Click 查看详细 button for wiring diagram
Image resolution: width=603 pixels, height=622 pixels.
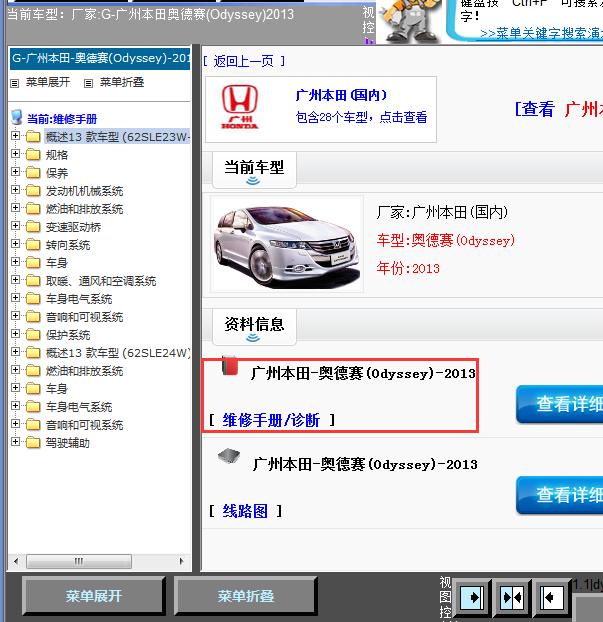[559, 495]
